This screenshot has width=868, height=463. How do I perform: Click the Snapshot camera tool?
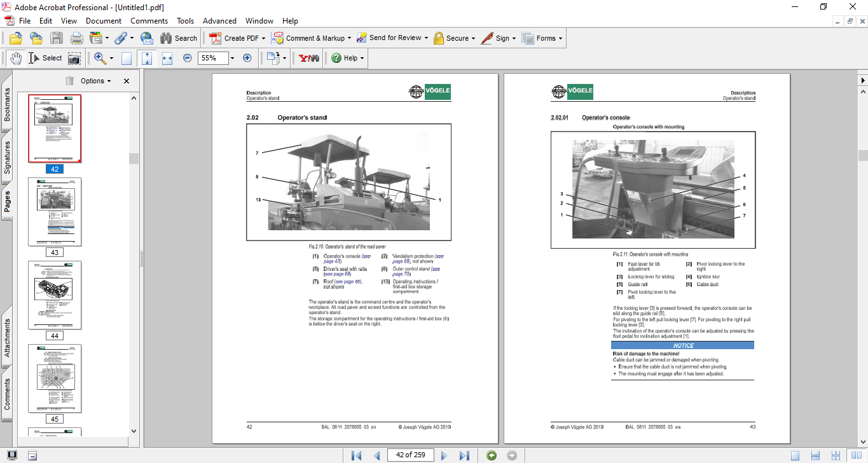click(74, 58)
